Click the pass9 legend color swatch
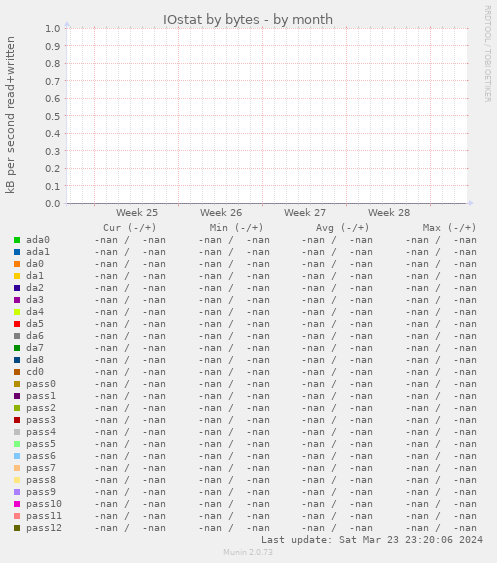497x563 pixels. coord(17,492)
